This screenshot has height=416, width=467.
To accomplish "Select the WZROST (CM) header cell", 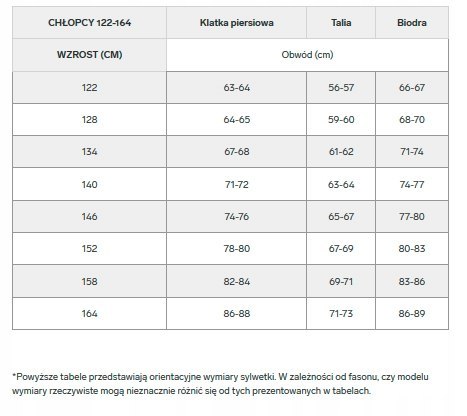I will pyautogui.click(x=89, y=55).
